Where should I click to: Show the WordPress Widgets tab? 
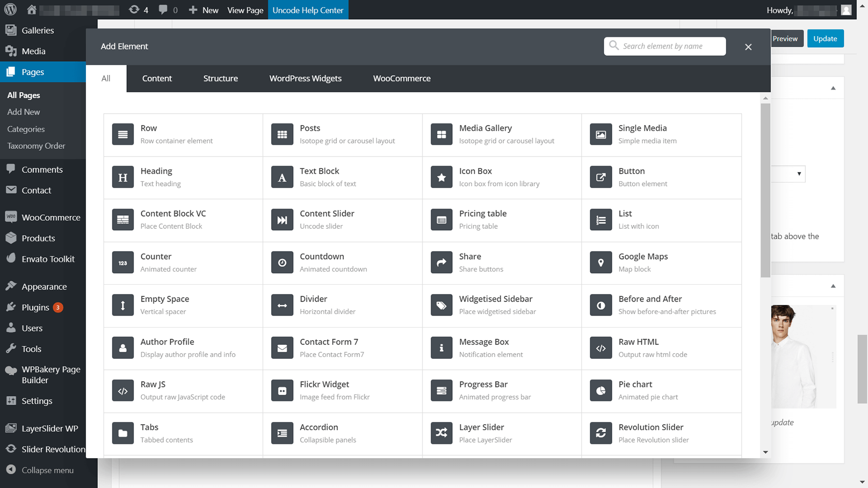click(x=305, y=79)
